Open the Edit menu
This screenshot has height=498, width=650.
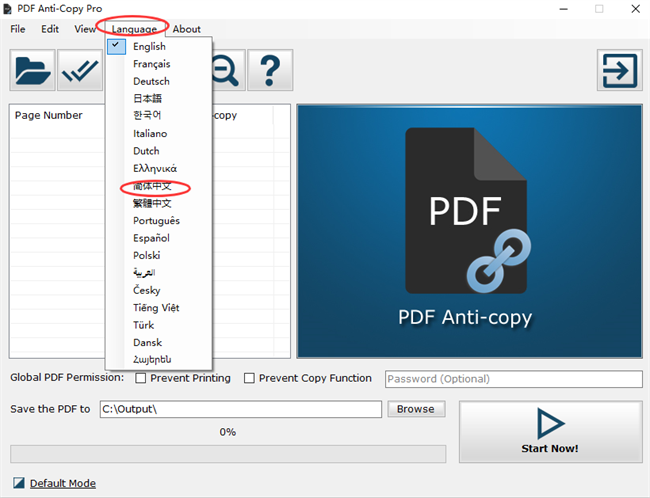(50, 29)
